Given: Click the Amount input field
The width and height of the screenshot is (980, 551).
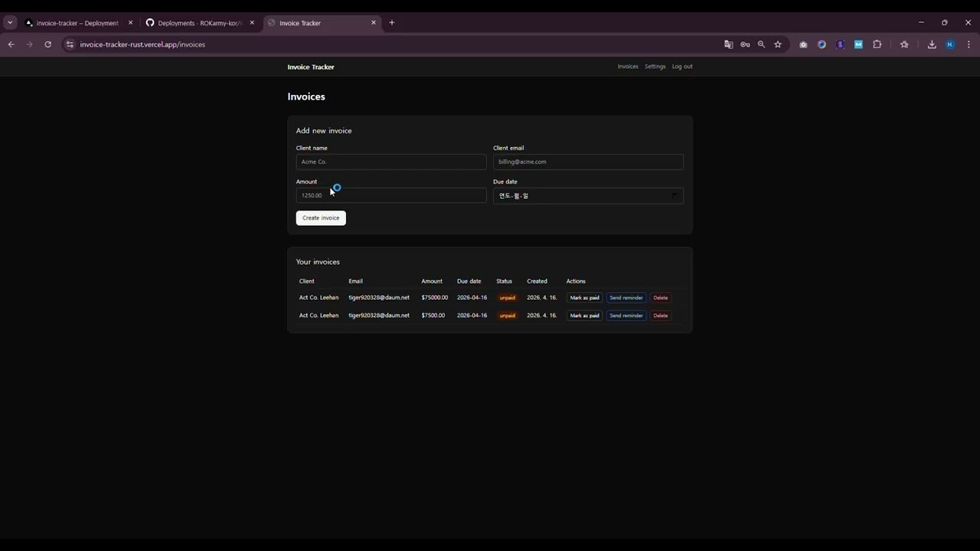Looking at the screenshot, I should coord(390,195).
